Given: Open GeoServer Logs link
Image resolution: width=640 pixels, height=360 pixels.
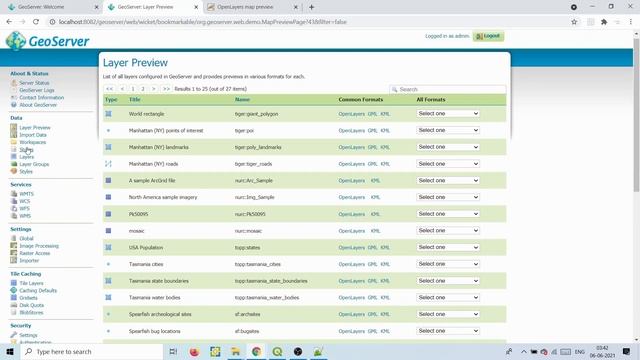Looking at the screenshot, I should pyautogui.click(x=37, y=90).
